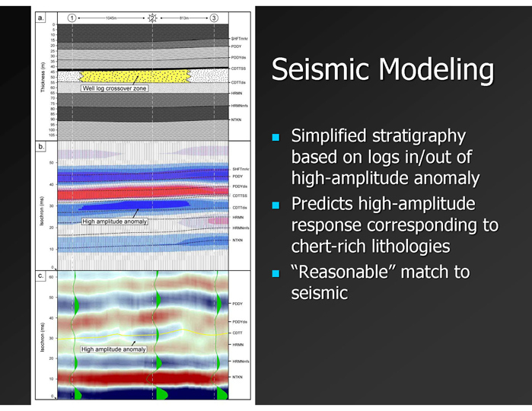
Task: Click the 'PDDYds' horizon label in panel b
Action: coord(240,186)
